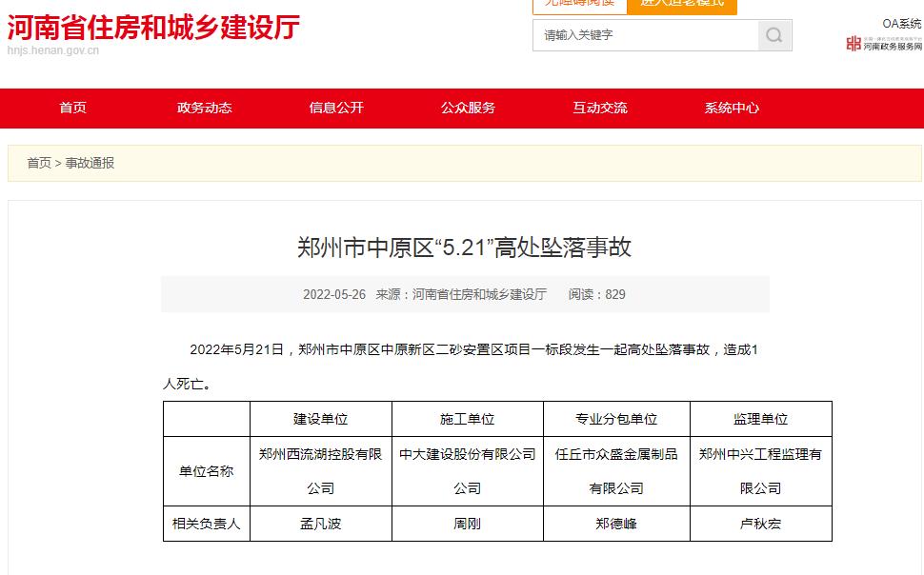This screenshot has width=924, height=575.
Task: Open 事故通报 from the breadcrumb
Action: [88, 163]
